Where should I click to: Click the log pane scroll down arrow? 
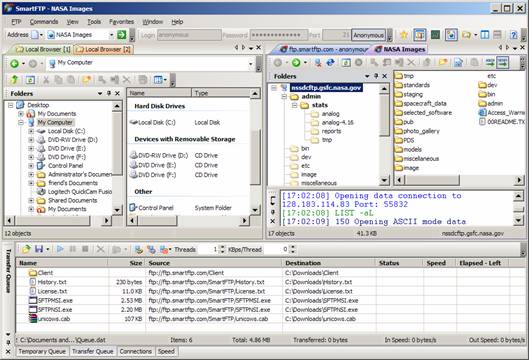point(519,221)
